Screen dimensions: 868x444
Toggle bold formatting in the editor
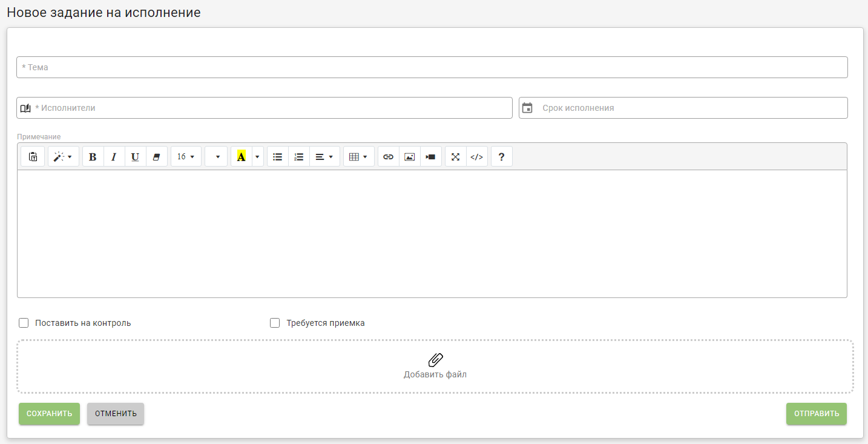pos(93,156)
